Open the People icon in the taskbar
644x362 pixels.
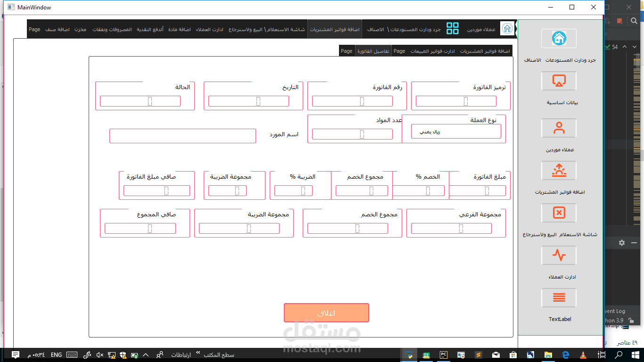click(160, 355)
